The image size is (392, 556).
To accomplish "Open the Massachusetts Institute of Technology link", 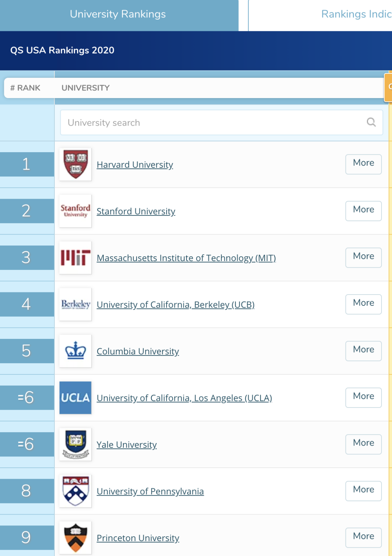I will (x=186, y=258).
